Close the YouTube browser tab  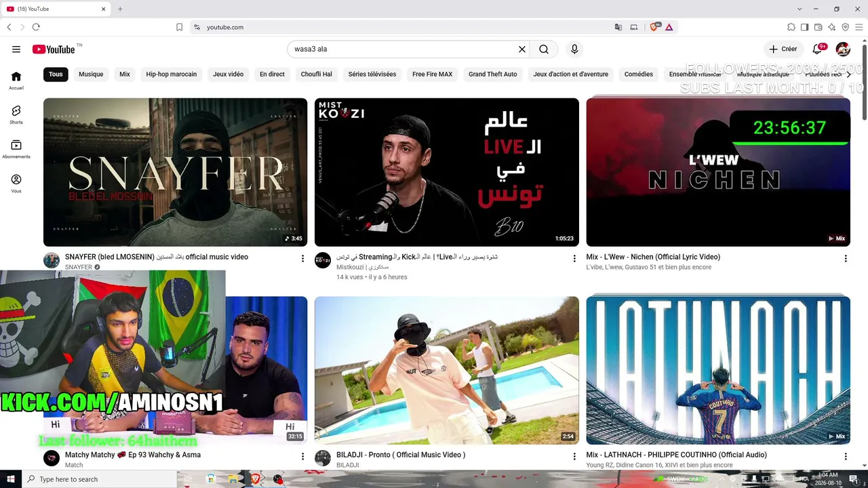[104, 9]
